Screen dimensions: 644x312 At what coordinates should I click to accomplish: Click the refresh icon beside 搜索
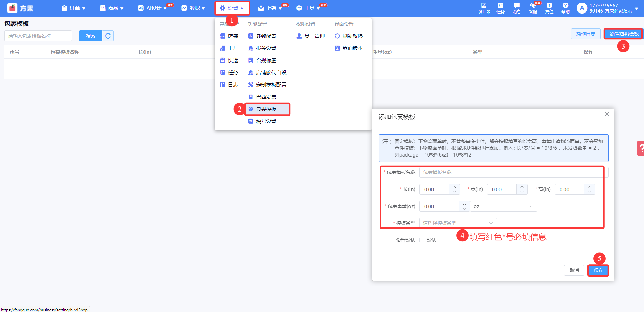[108, 36]
